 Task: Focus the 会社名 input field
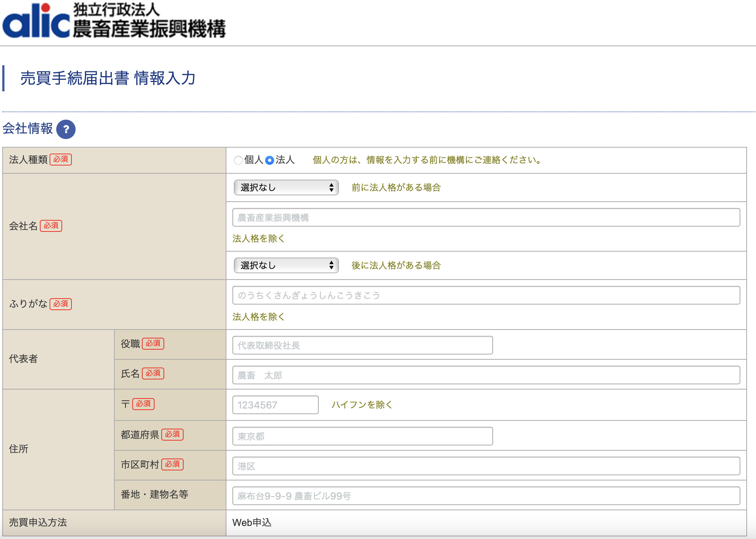[486, 217]
